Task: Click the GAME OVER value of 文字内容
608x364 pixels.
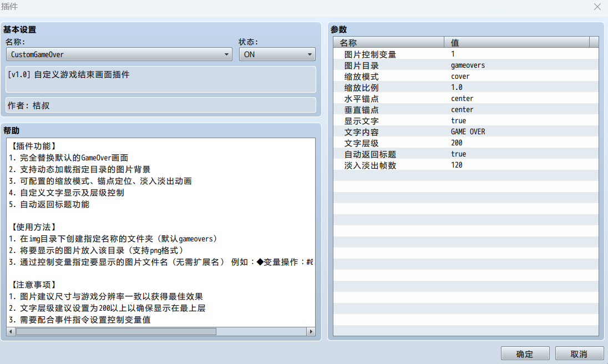Action: coord(468,132)
